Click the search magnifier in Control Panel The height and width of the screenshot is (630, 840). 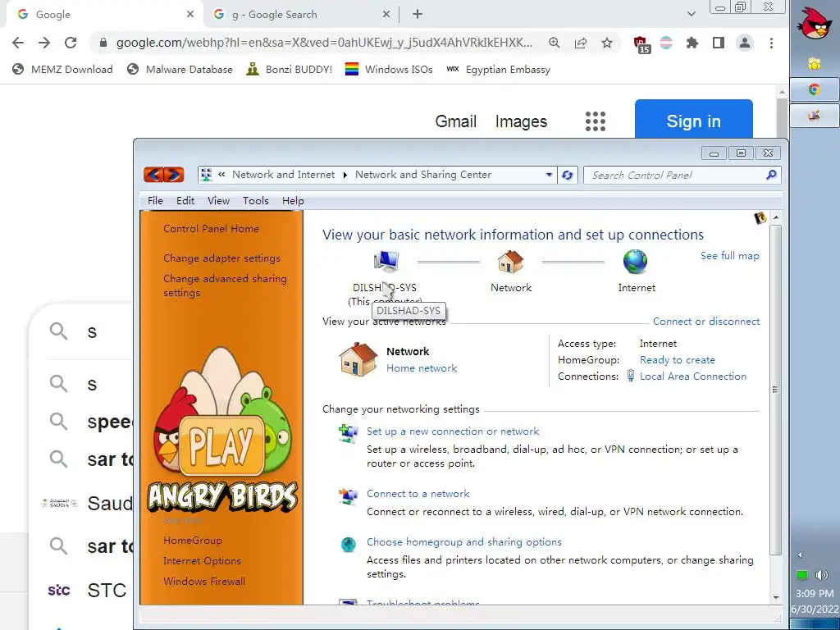coord(771,175)
